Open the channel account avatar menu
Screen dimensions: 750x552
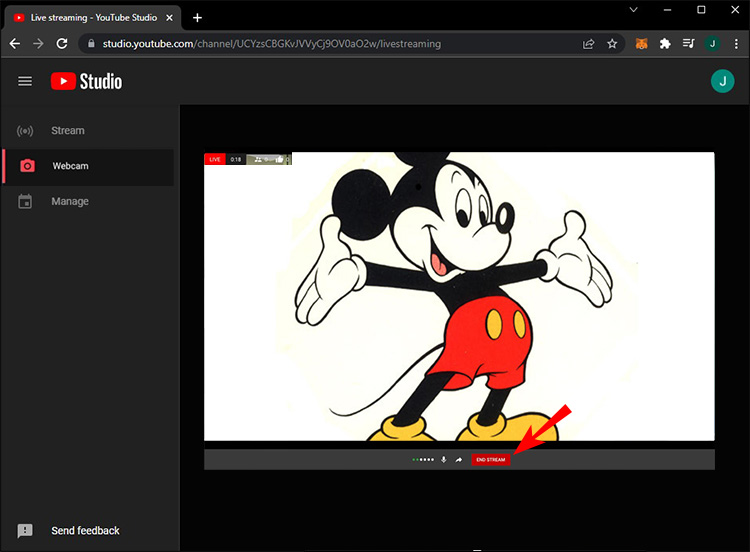pos(722,81)
